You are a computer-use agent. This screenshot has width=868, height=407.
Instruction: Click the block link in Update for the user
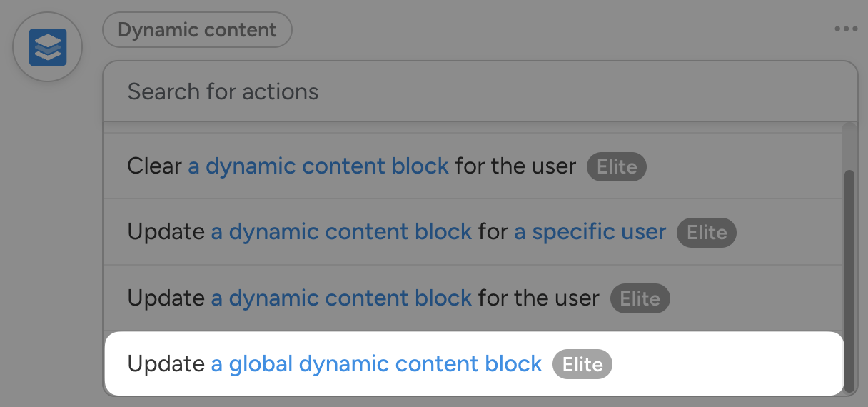pos(341,298)
